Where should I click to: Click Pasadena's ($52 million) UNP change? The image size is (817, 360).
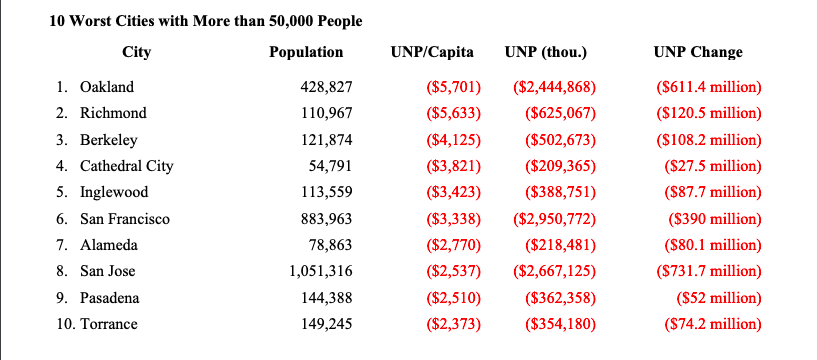pyautogui.click(x=719, y=298)
